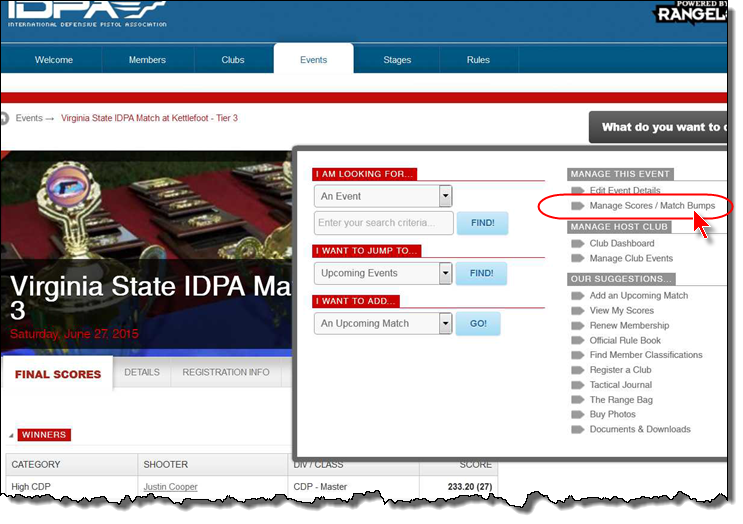The width and height of the screenshot is (743, 524).
Task: Click the tag icon next to Find Member Classifications
Action: (x=578, y=355)
